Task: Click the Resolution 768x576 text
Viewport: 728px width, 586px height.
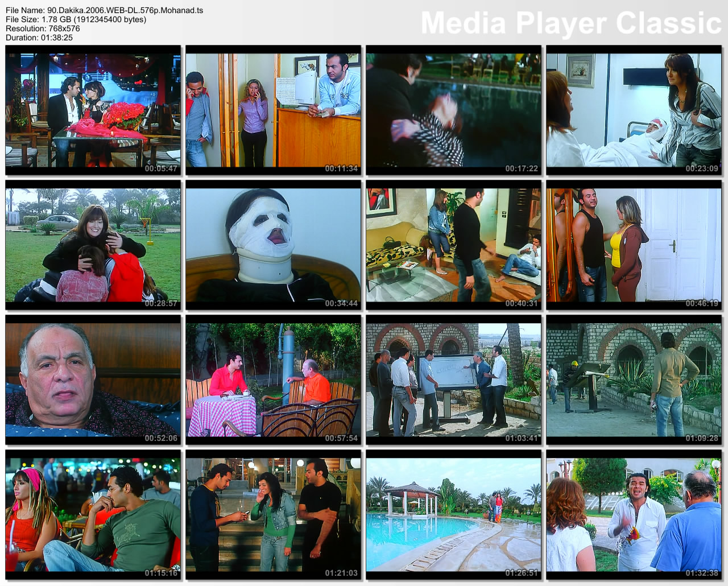Action: click(43, 28)
